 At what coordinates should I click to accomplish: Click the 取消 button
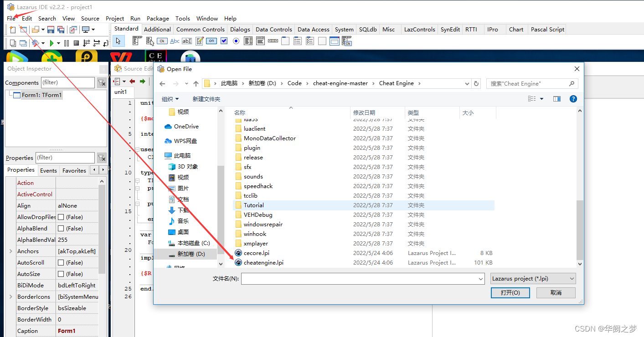tap(556, 292)
